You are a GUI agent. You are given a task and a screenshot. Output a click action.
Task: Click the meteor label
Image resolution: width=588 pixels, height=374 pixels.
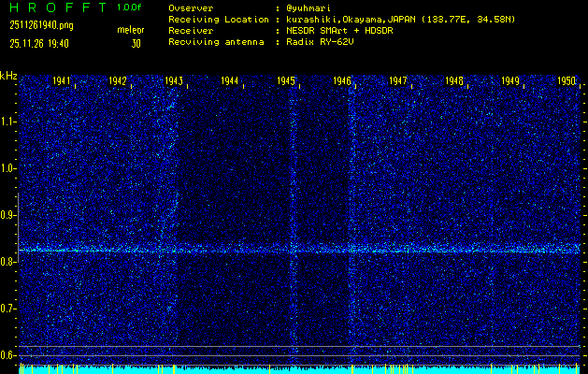pos(130,31)
